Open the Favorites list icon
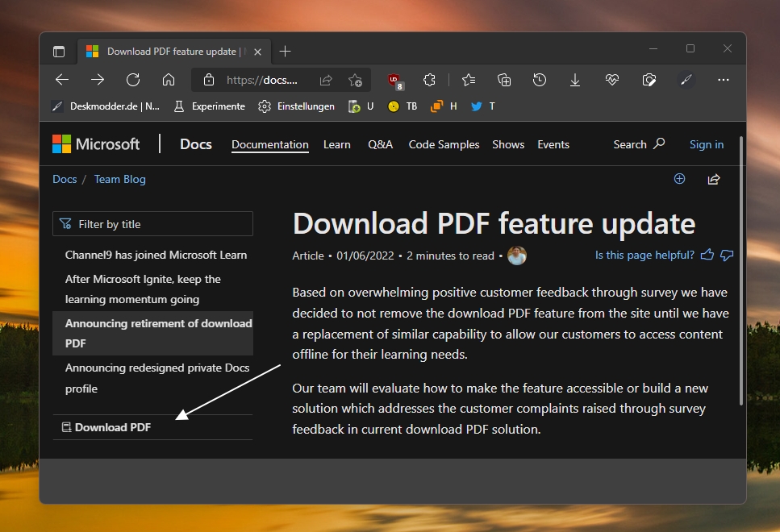Image resolution: width=780 pixels, height=532 pixels. 469,80
